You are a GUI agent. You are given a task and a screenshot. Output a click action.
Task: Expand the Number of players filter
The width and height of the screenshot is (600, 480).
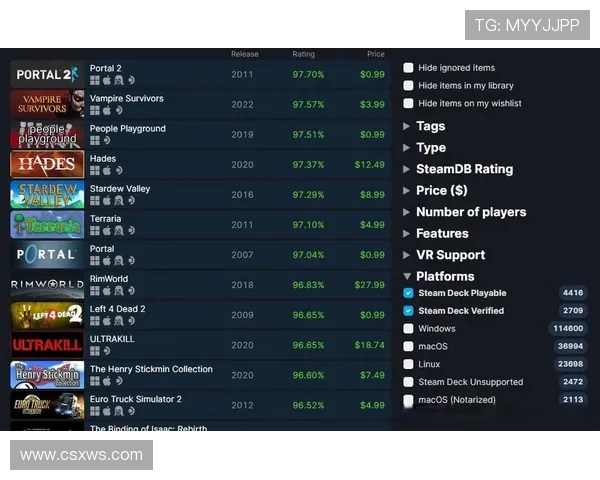pos(470,212)
